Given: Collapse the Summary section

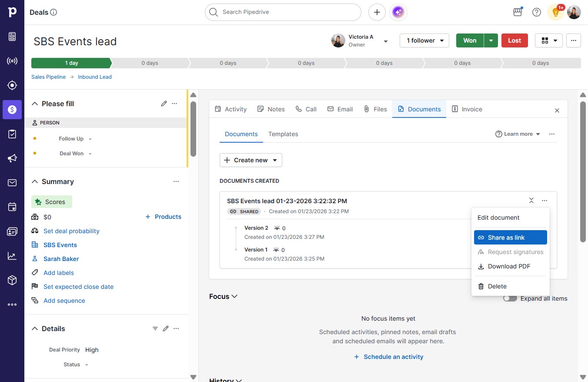Looking at the screenshot, I should (x=35, y=181).
